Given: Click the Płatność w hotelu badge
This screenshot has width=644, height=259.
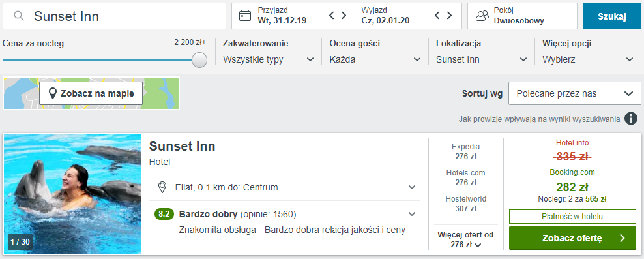Looking at the screenshot, I should (572, 217).
